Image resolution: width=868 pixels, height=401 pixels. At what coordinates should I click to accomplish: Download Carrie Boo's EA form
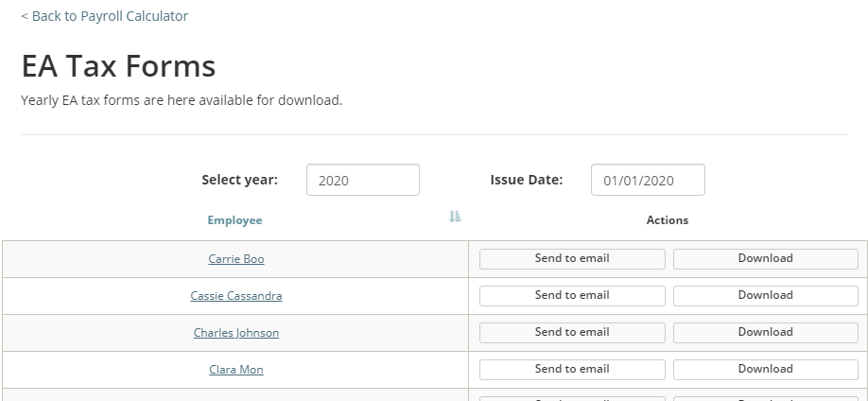click(766, 258)
